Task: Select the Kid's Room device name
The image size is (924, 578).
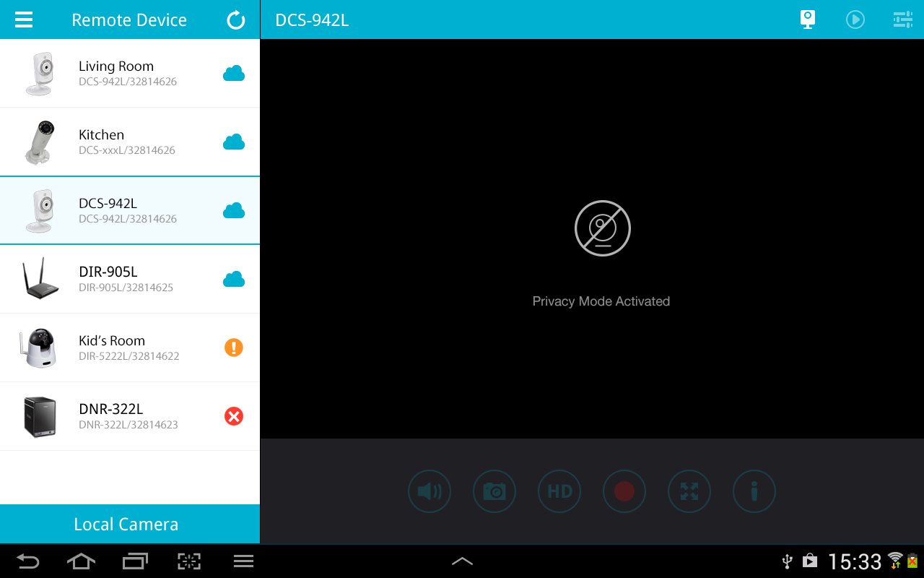Action: [112, 340]
